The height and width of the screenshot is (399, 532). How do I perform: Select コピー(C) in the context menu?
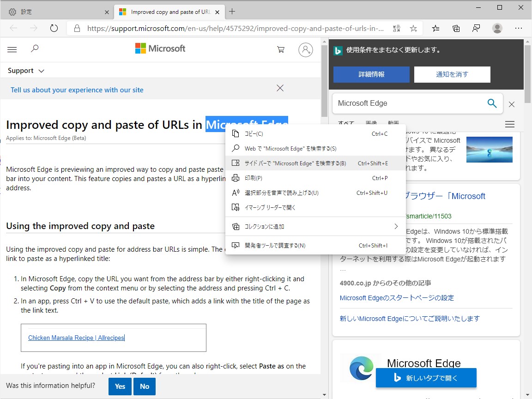315,133
